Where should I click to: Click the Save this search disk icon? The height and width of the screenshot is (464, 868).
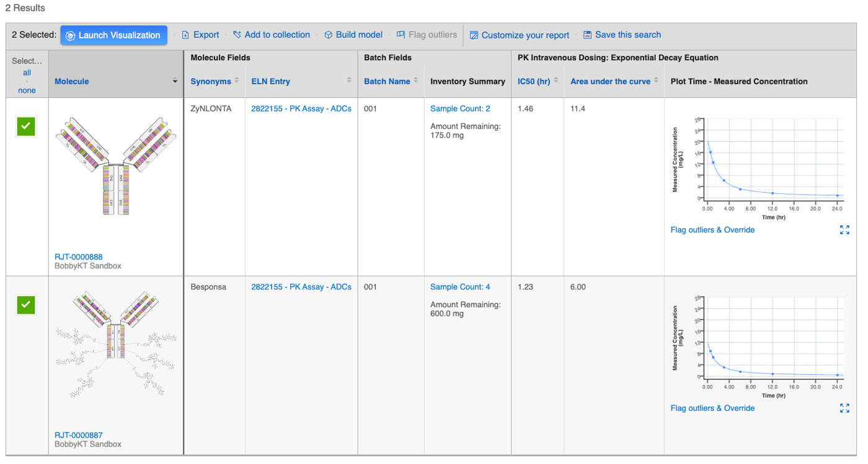(587, 35)
